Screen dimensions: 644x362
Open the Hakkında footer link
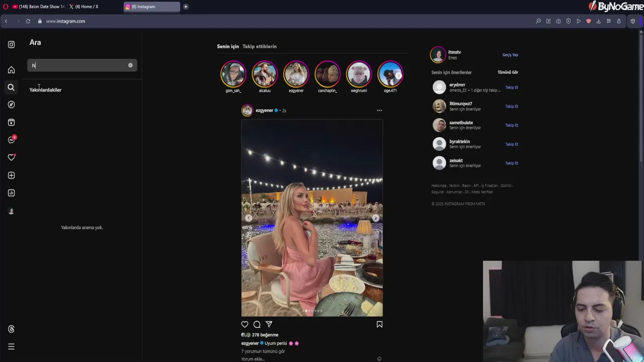coord(439,186)
